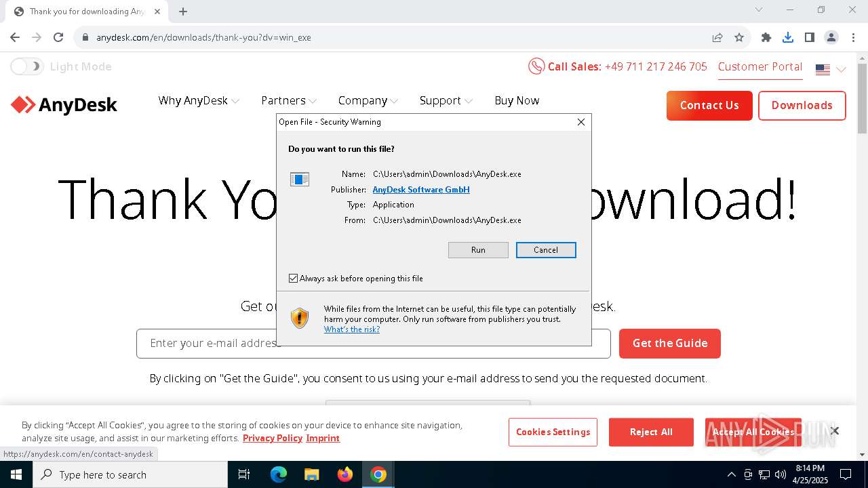Bookmark this page with the star icon

pos(739,37)
